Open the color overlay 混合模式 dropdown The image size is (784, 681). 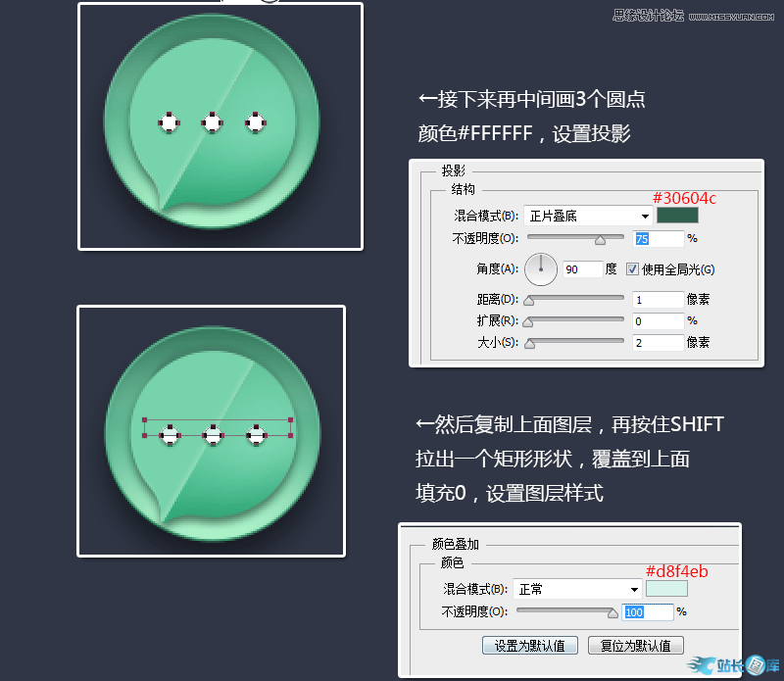click(x=577, y=589)
